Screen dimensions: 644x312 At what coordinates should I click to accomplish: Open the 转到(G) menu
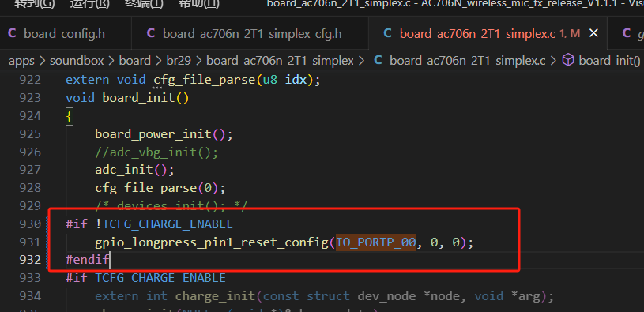pos(34,4)
